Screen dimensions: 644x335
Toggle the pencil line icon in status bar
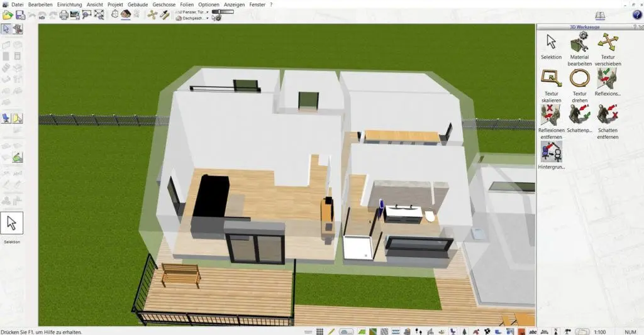click(x=331, y=331)
